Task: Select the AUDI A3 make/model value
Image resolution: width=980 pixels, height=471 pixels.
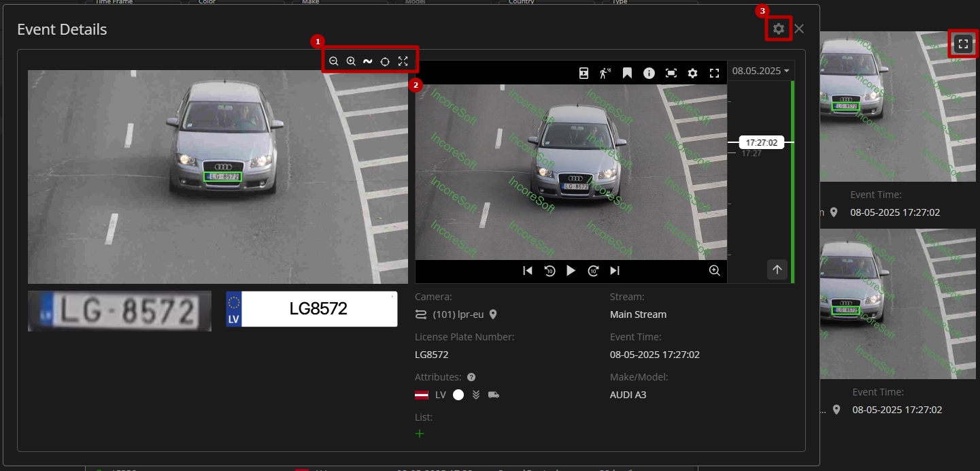Action: click(x=628, y=395)
